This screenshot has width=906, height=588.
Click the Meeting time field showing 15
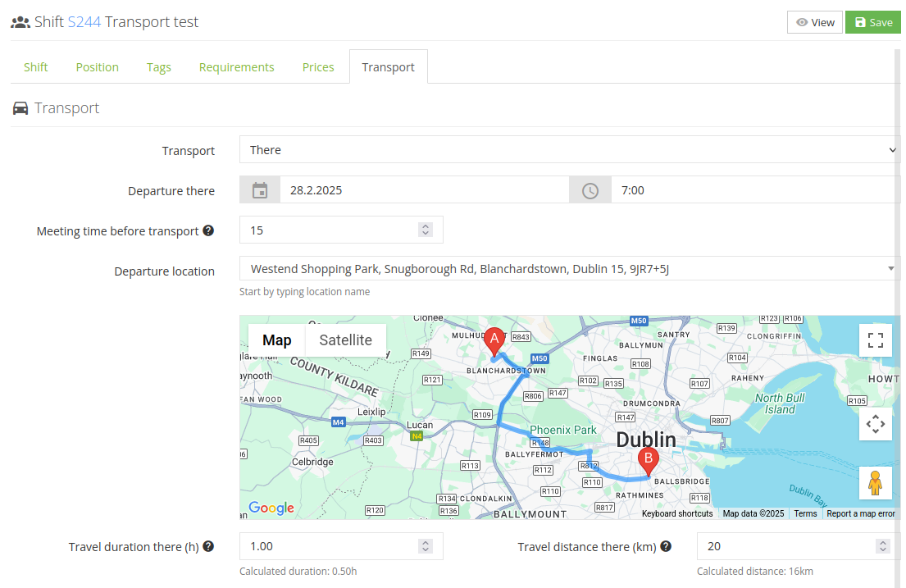click(341, 230)
